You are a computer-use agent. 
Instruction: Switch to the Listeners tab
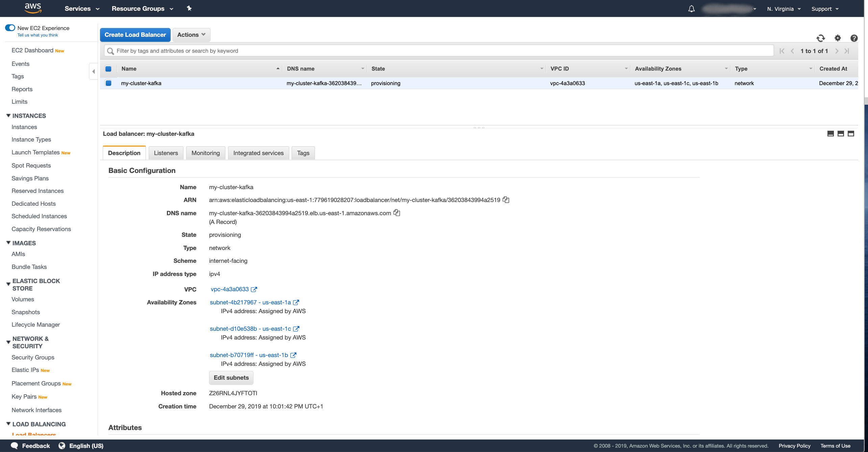166,153
